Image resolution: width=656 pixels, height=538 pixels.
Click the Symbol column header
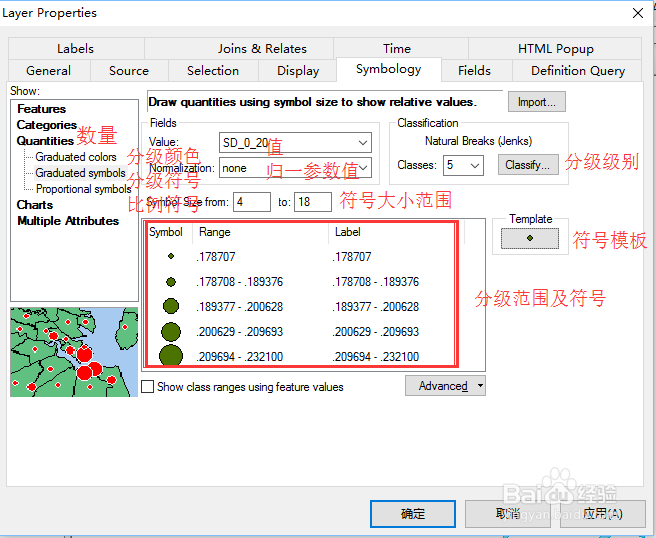[x=168, y=232]
